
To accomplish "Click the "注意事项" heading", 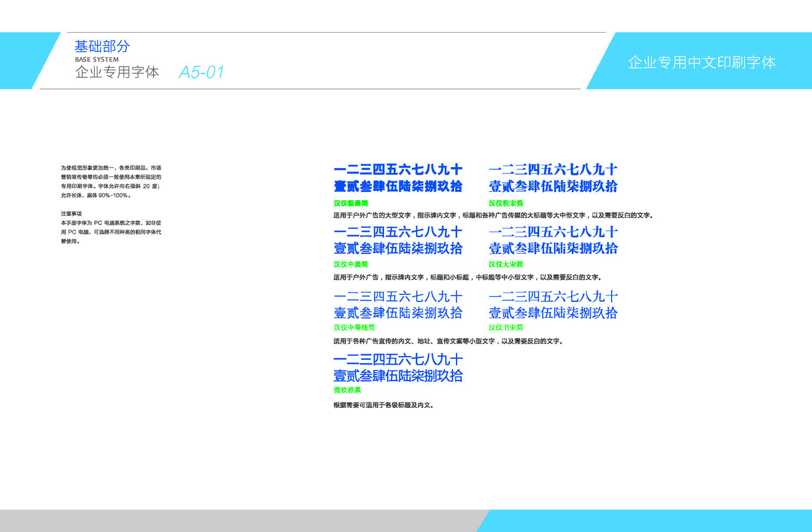I will click(x=71, y=213).
